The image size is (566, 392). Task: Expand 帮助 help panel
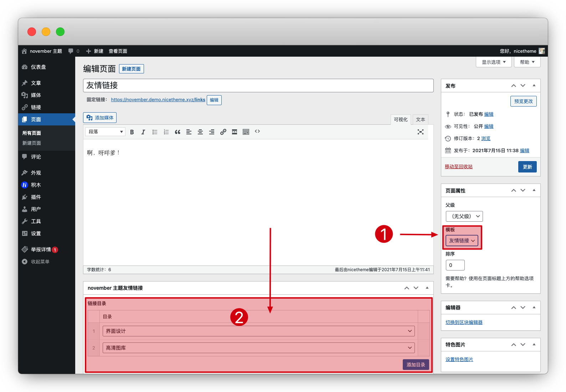tap(528, 62)
